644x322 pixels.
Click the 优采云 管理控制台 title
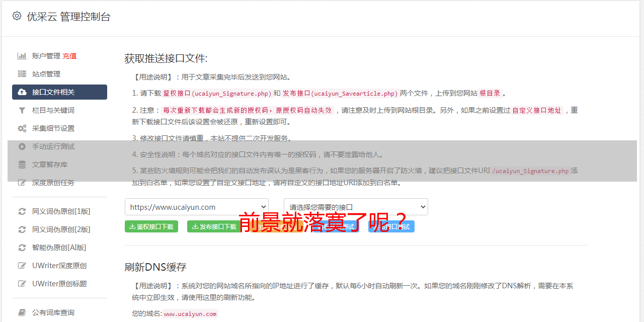(68, 17)
